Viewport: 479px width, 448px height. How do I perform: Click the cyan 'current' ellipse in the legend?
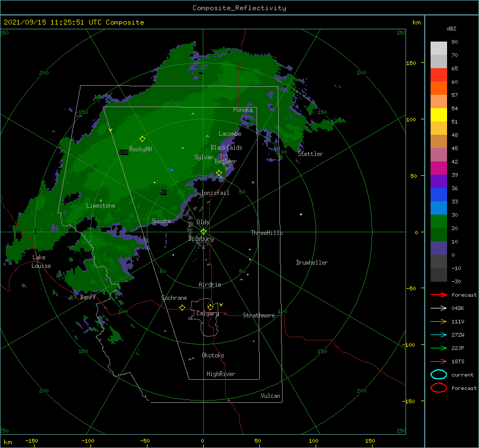[x=439, y=374]
